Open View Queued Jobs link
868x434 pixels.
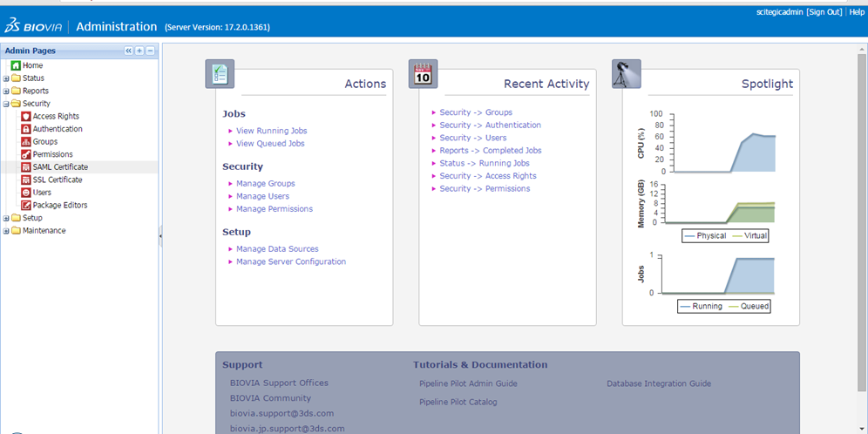pyautogui.click(x=270, y=144)
